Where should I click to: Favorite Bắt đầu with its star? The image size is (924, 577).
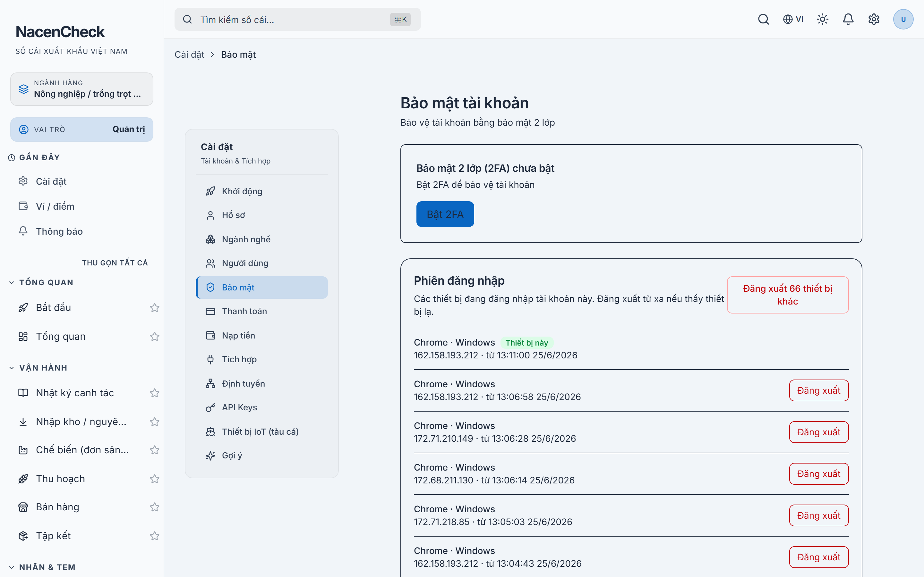point(154,308)
